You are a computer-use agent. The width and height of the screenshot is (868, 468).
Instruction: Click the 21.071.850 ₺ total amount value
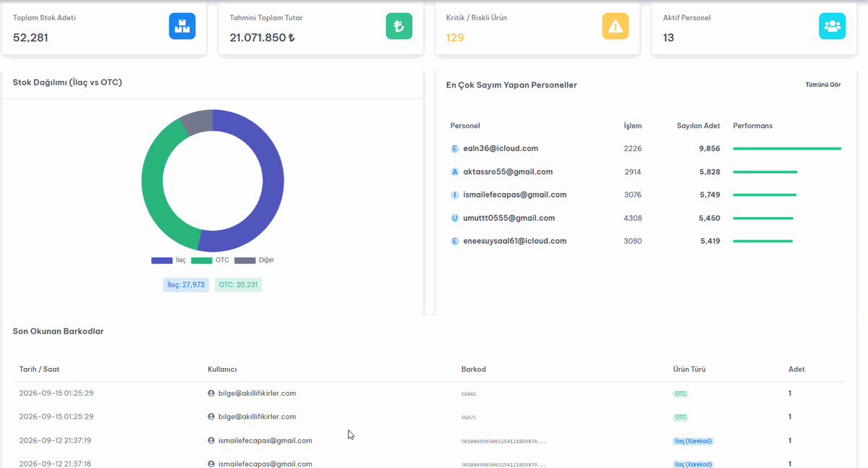point(262,38)
